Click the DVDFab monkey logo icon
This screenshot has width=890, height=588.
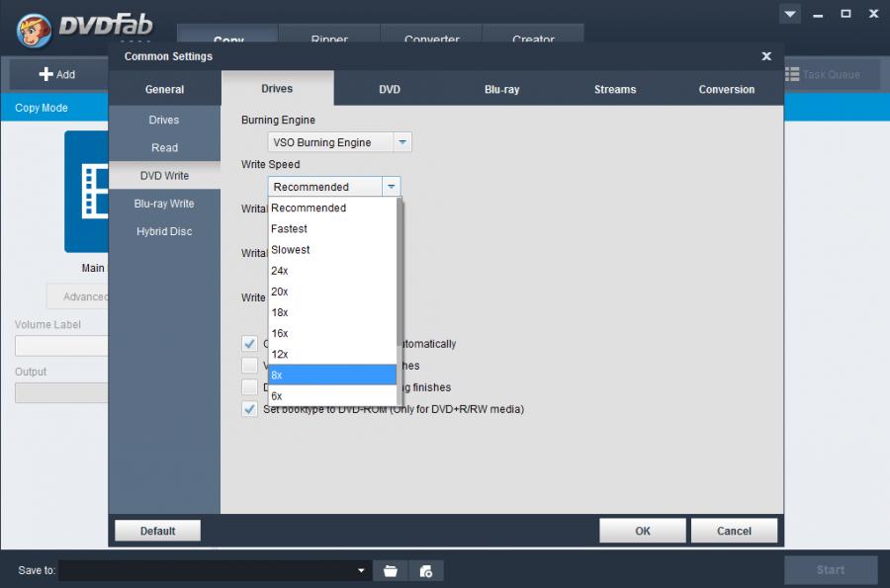click(x=34, y=30)
